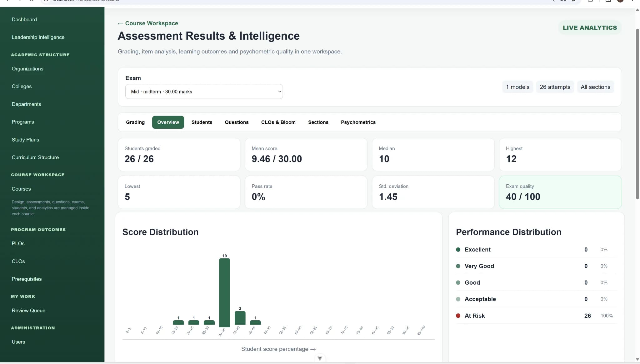
Task: Open the Exam selection dropdown
Action: coord(204,92)
